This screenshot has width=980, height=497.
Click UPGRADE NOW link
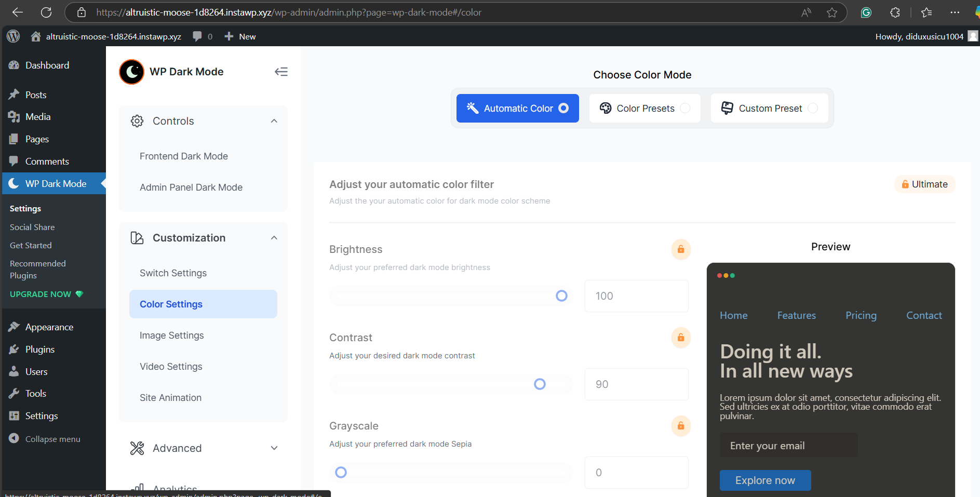coord(46,294)
